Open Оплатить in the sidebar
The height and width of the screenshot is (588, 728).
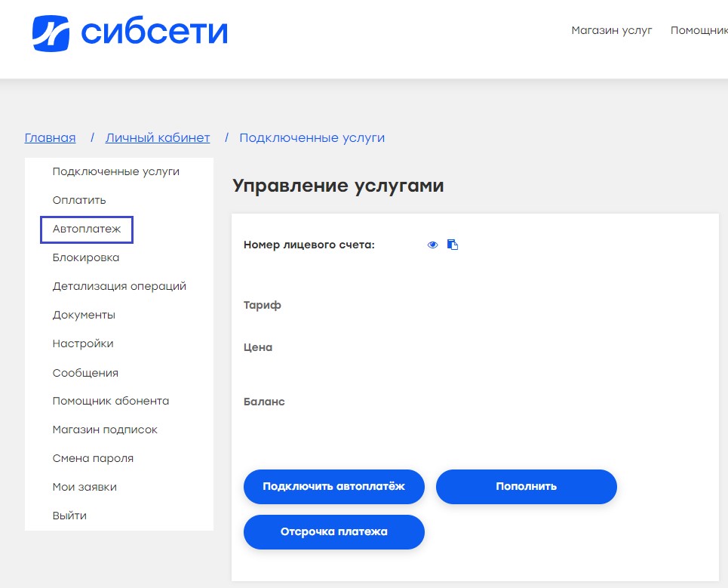79,200
